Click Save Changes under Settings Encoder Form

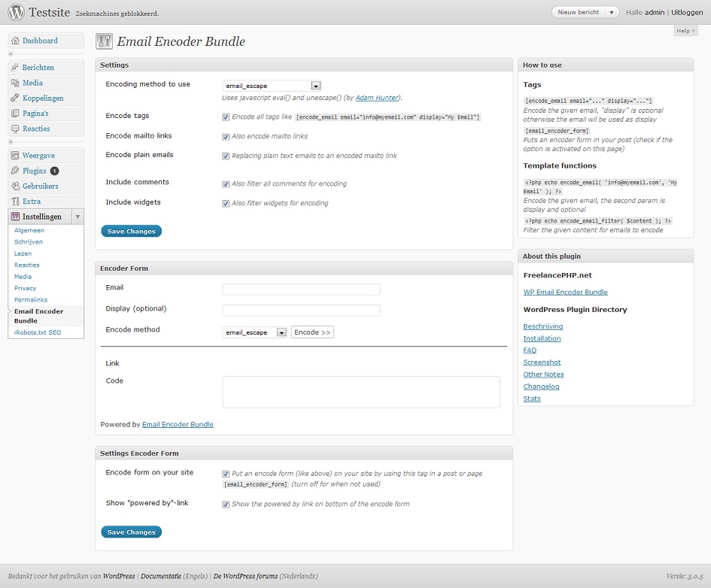point(131,532)
